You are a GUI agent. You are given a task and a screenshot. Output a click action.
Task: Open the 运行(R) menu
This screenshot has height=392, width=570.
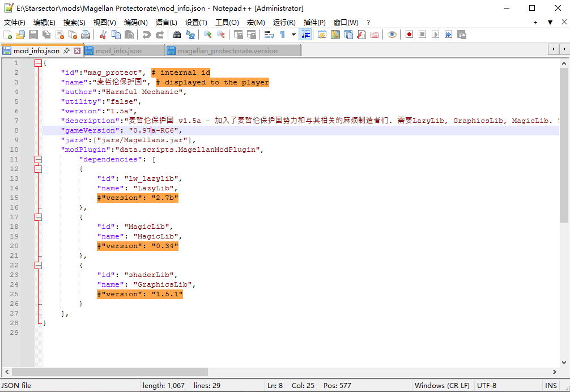tap(284, 23)
